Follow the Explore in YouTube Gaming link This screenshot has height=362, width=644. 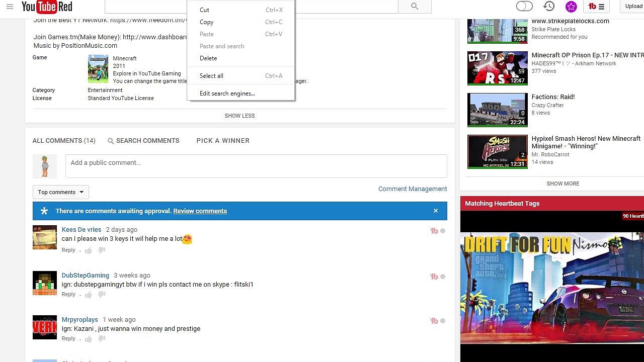coord(147,73)
